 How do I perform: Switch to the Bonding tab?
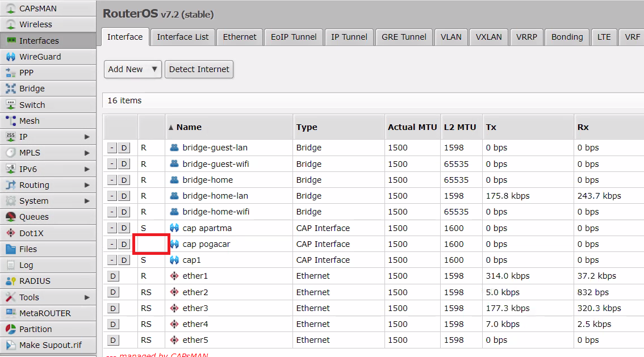(567, 37)
